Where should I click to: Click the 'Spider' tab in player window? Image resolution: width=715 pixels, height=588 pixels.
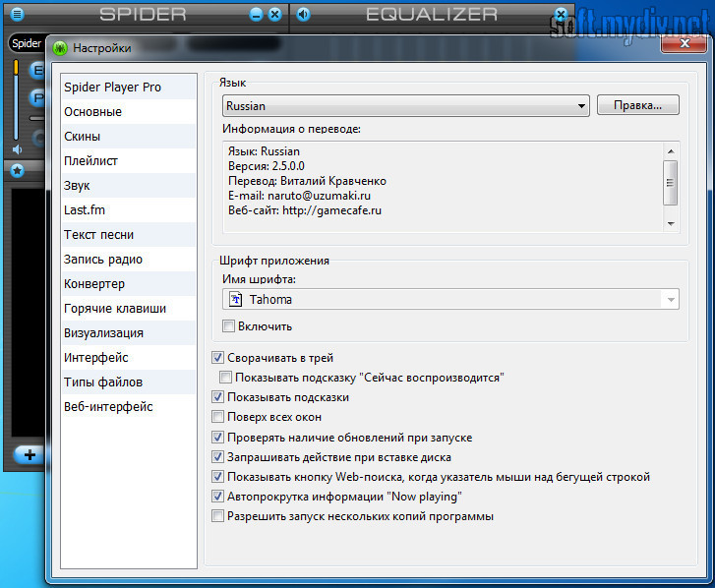tap(27, 43)
